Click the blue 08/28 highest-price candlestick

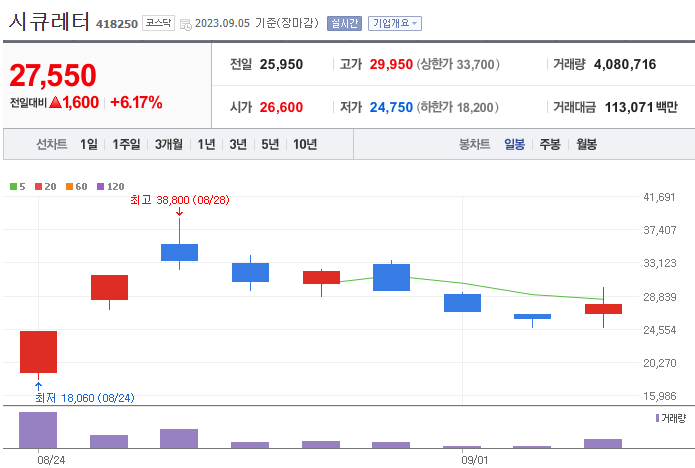pos(180,252)
